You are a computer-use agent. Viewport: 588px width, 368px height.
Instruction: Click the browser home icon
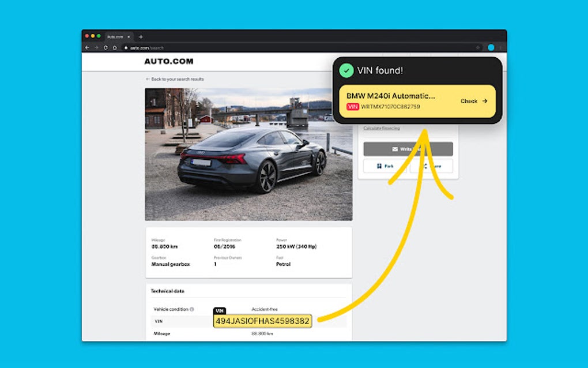(x=114, y=48)
